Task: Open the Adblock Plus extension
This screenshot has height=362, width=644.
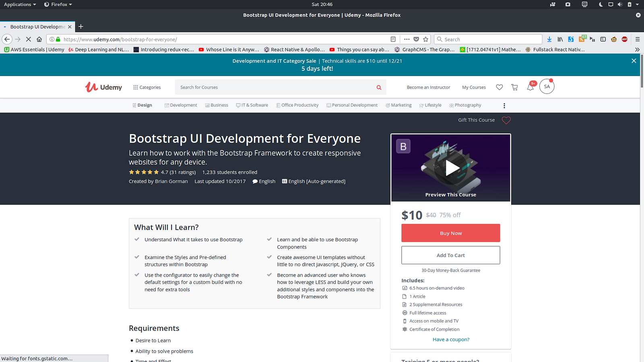Action: (624, 39)
